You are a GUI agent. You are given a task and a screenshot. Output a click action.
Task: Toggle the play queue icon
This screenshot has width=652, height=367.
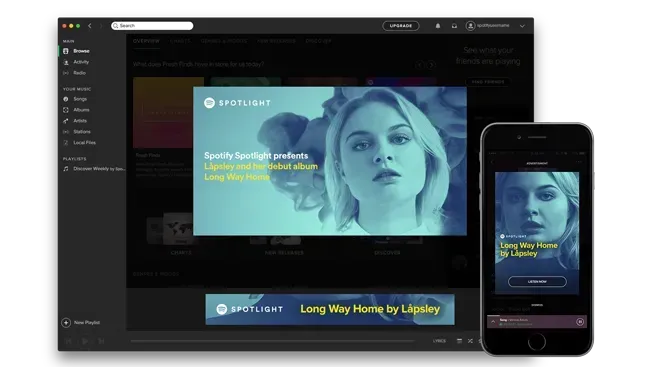tap(459, 341)
